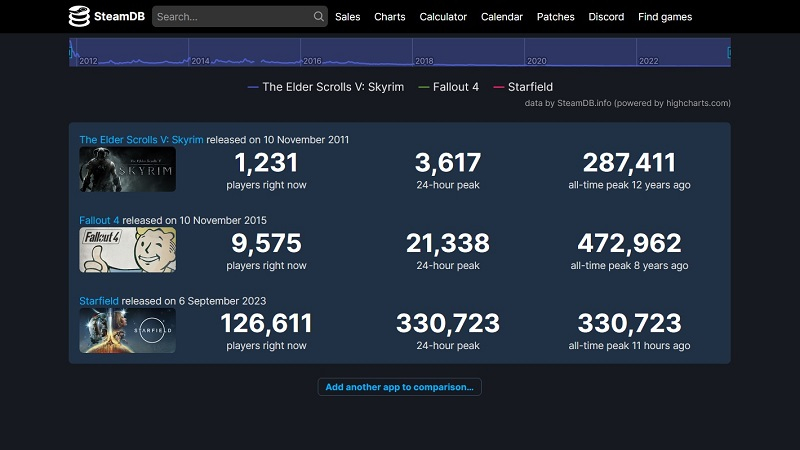This screenshot has width=800, height=450.
Task: Open the Sales menu item
Action: click(348, 17)
